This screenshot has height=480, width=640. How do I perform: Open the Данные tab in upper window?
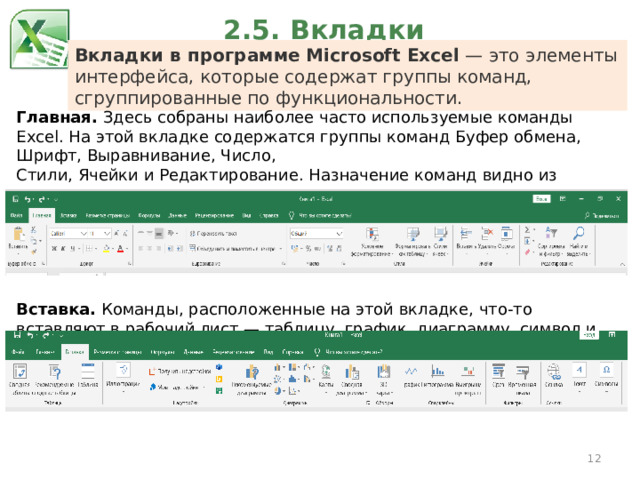(178, 215)
